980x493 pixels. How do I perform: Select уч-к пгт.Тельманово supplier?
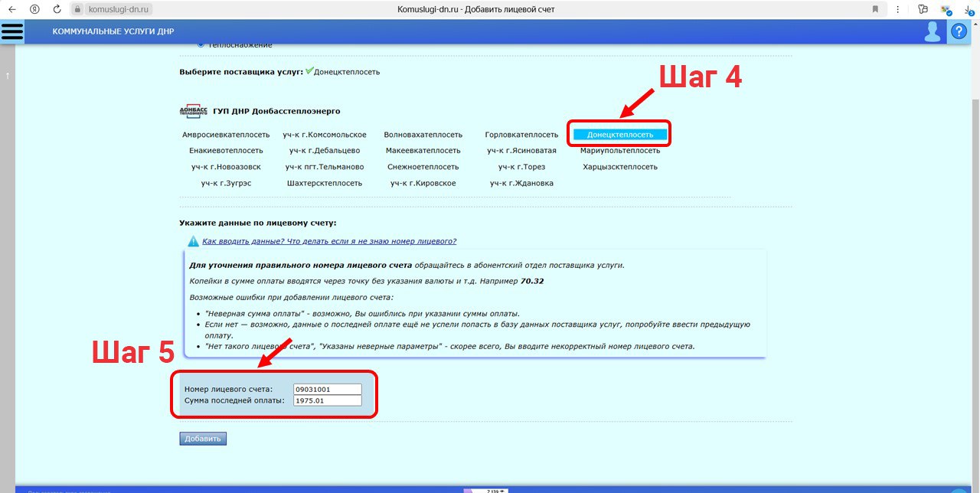(325, 167)
